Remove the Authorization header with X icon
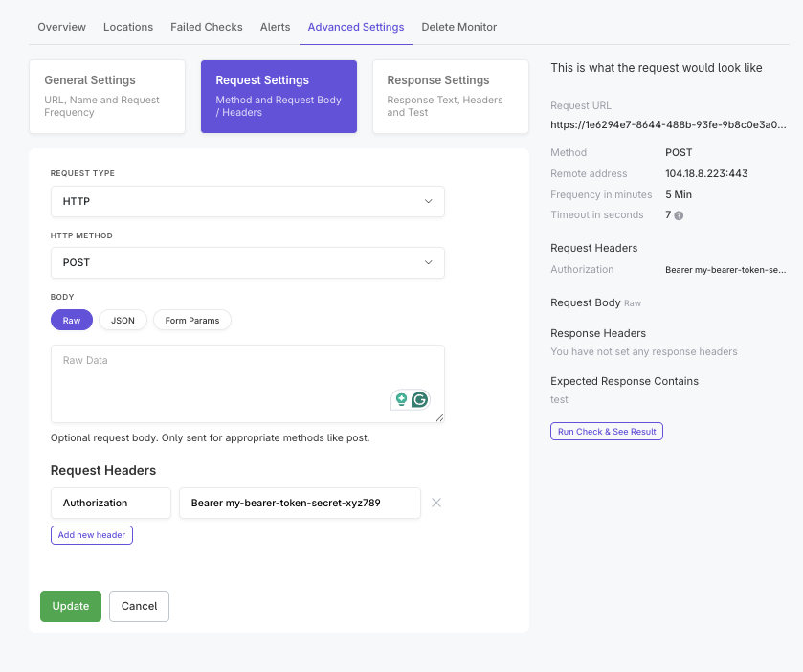803x672 pixels. (x=436, y=503)
